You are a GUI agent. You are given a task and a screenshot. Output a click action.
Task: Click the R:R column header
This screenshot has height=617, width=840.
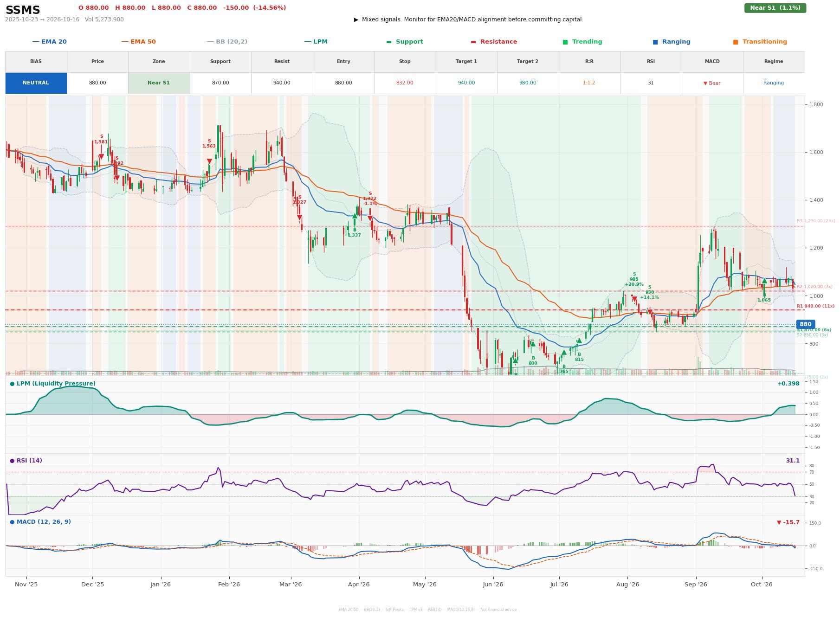[589, 62]
